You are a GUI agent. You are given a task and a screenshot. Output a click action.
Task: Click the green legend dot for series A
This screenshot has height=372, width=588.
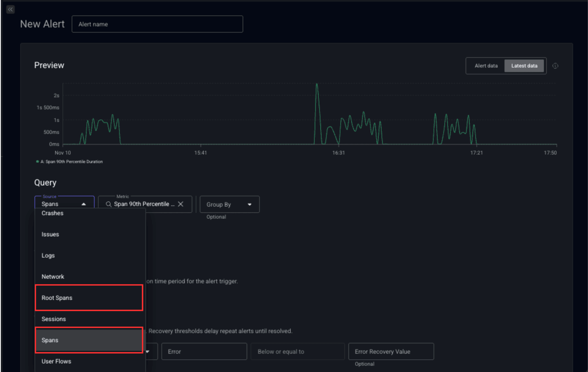point(37,162)
